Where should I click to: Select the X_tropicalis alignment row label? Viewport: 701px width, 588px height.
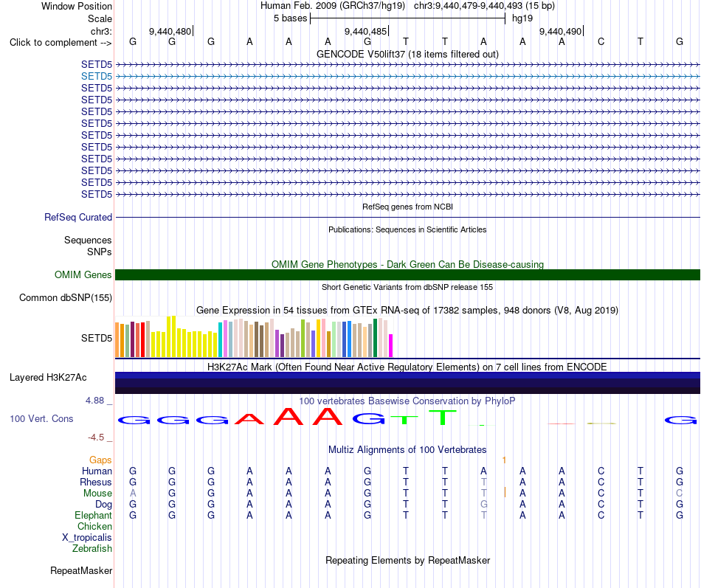(87, 538)
